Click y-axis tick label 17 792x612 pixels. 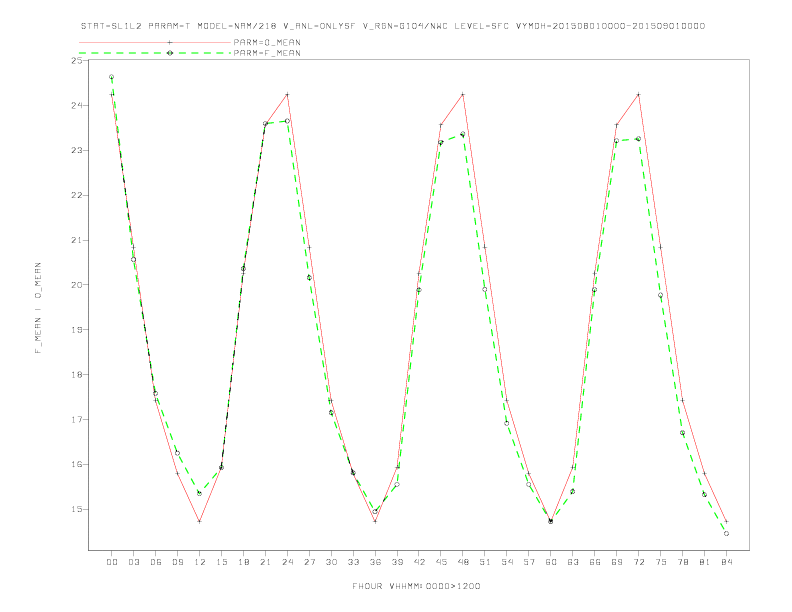point(77,420)
